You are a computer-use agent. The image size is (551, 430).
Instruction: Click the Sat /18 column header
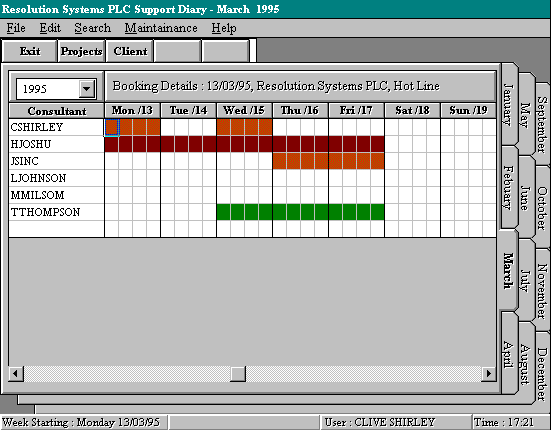[412, 111]
